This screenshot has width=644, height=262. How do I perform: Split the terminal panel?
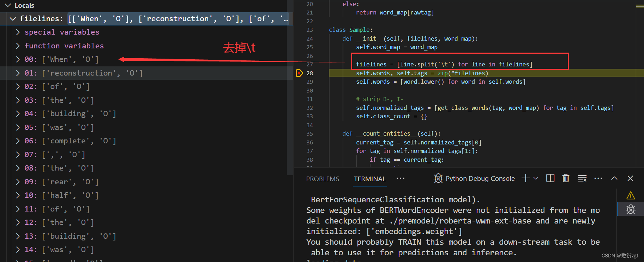550,178
